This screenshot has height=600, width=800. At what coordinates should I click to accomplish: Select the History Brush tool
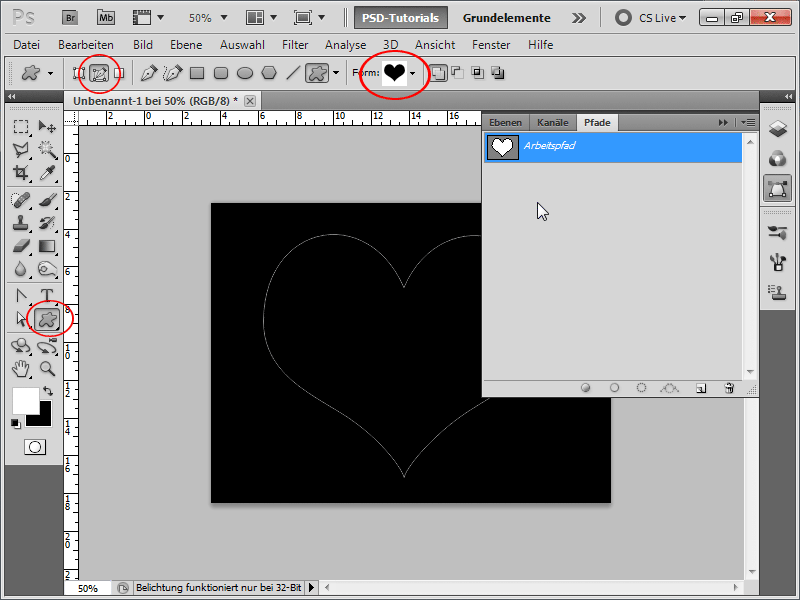click(x=47, y=223)
